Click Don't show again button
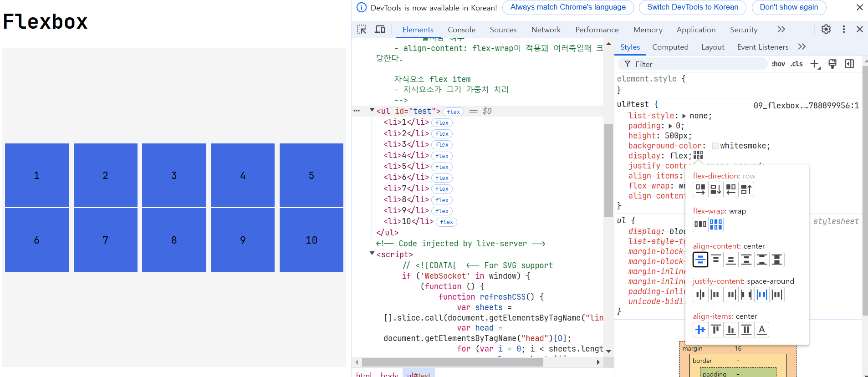This screenshot has width=868, height=377. [x=789, y=7]
